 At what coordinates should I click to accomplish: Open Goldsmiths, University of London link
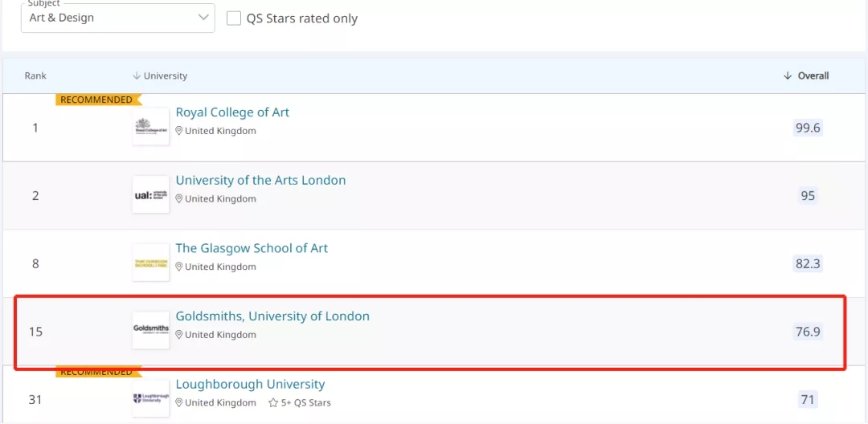[272, 316]
